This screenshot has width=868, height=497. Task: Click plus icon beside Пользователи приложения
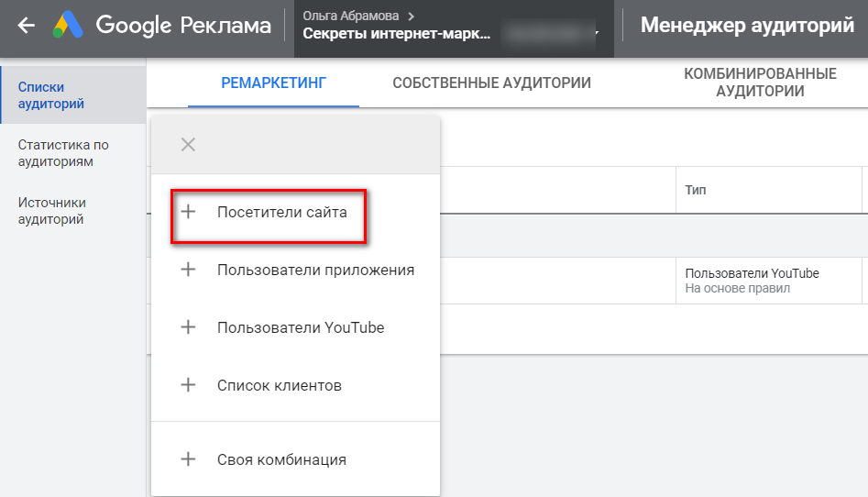coord(188,270)
